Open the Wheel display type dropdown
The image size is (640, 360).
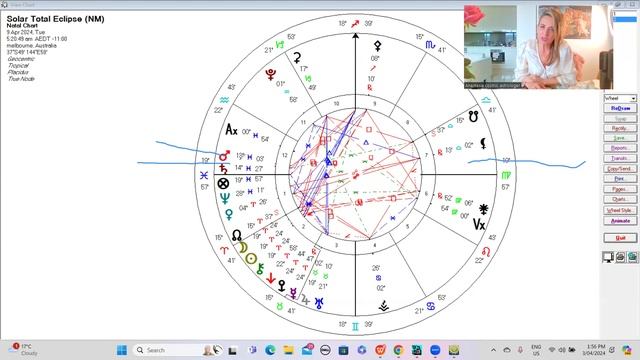(620, 98)
